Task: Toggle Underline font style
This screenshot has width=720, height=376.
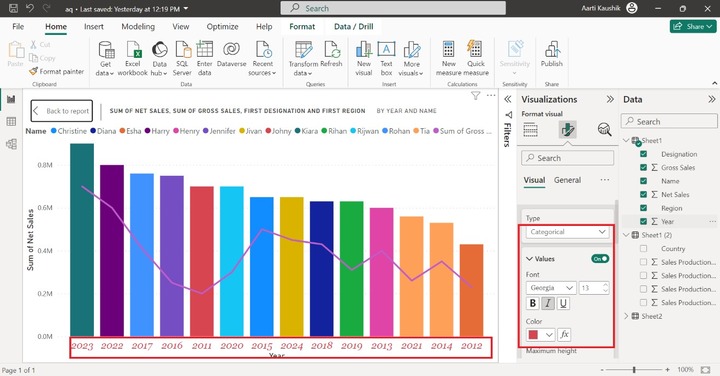Action: 563,303
